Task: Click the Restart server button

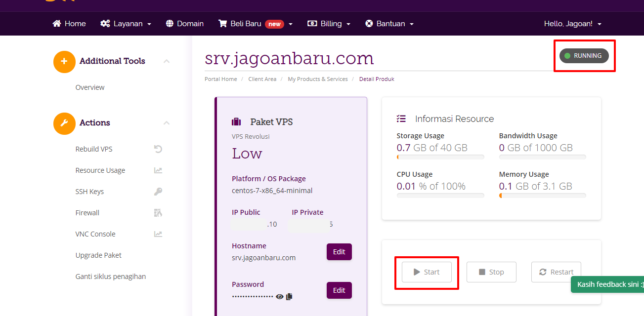Action: point(556,272)
